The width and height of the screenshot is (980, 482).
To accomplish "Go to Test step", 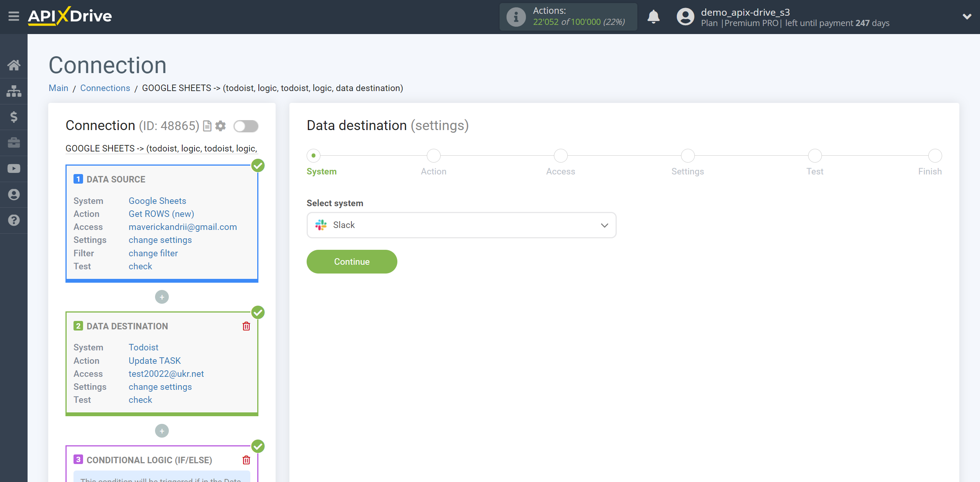I will coord(815,156).
